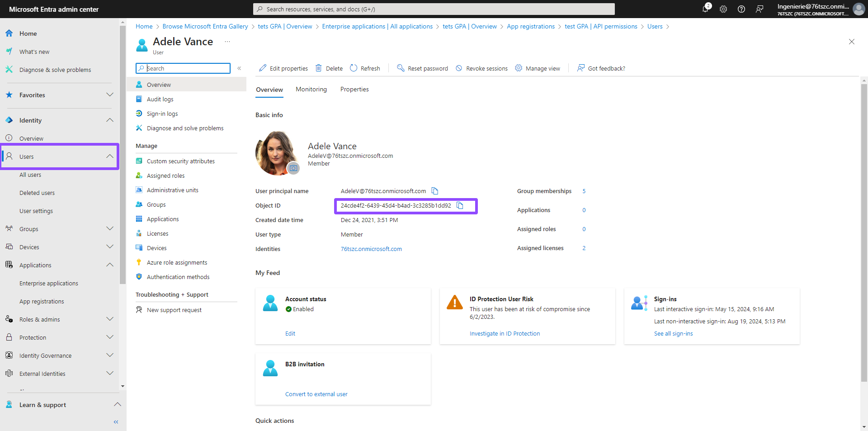868x431 pixels.
Task: Open What's new in the sidebar
Action: [34, 52]
